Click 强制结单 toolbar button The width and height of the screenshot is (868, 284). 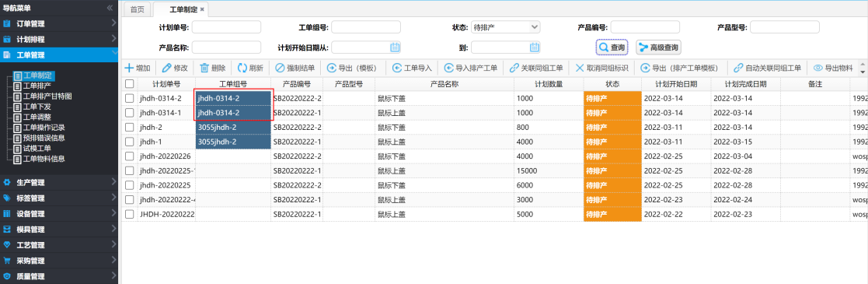(x=295, y=68)
